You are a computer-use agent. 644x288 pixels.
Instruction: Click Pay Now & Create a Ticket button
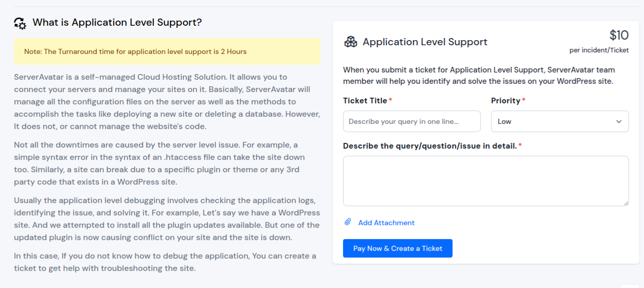pos(398,248)
